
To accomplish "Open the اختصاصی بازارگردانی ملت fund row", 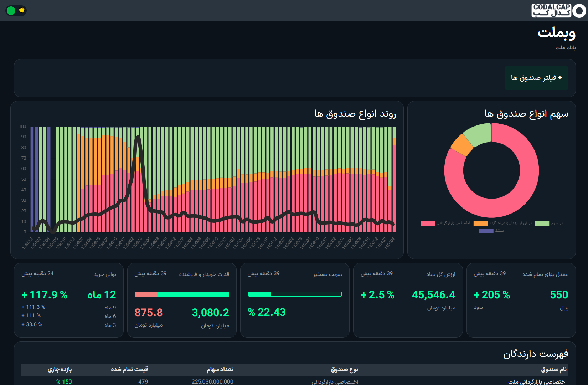I will point(537,381).
